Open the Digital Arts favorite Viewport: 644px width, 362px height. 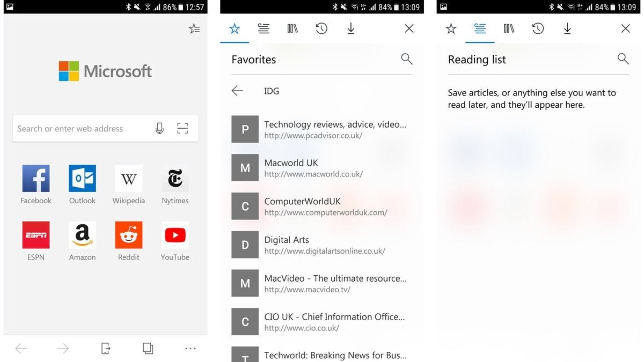[322, 245]
